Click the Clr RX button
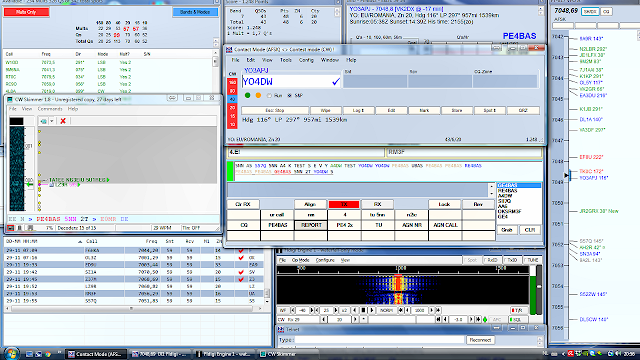The width and height of the screenshot is (640, 360). coord(243,204)
